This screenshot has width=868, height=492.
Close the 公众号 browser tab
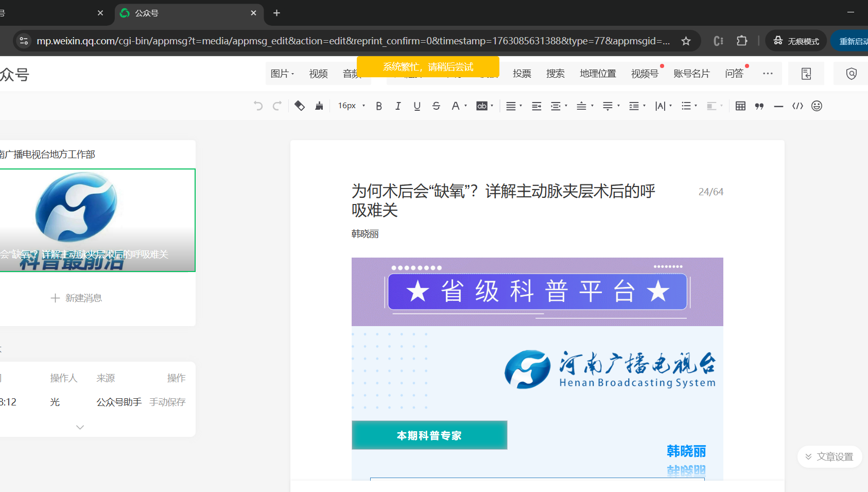pyautogui.click(x=253, y=13)
